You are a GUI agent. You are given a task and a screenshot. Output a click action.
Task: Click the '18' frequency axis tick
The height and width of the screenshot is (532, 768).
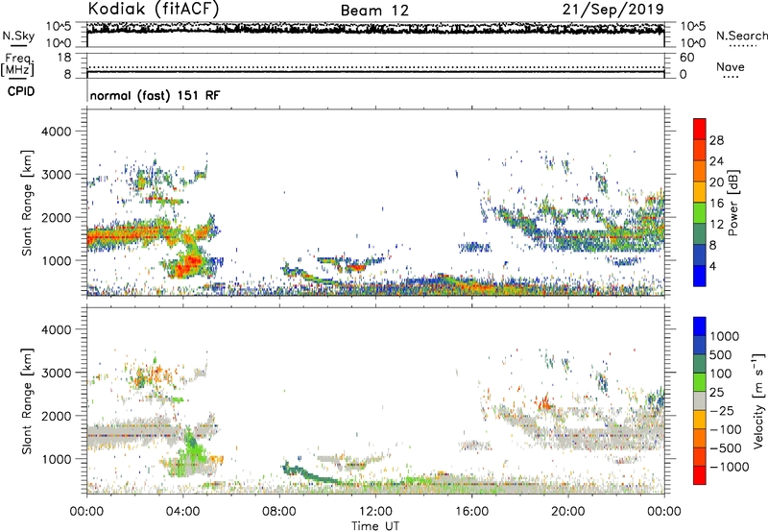coord(64,58)
